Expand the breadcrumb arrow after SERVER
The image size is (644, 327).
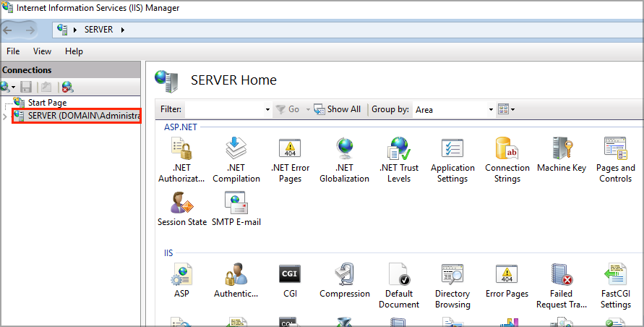[x=122, y=30]
